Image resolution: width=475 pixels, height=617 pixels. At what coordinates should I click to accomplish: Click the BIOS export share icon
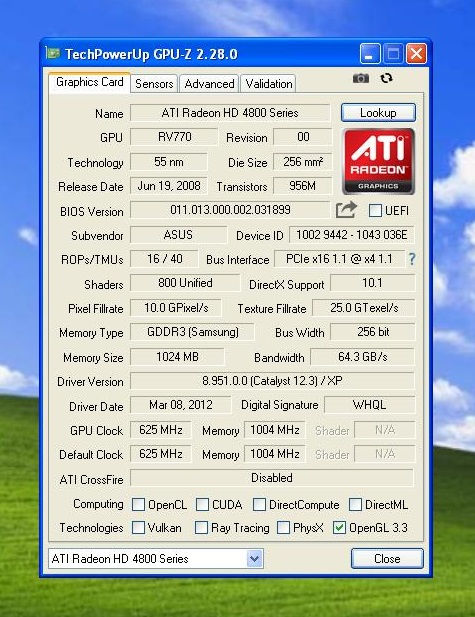[x=346, y=210]
